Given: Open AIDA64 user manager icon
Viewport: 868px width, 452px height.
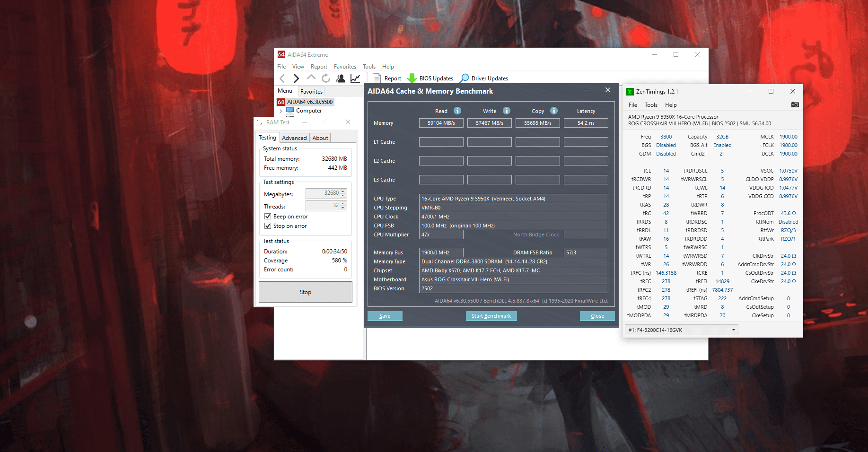Looking at the screenshot, I should click(341, 78).
